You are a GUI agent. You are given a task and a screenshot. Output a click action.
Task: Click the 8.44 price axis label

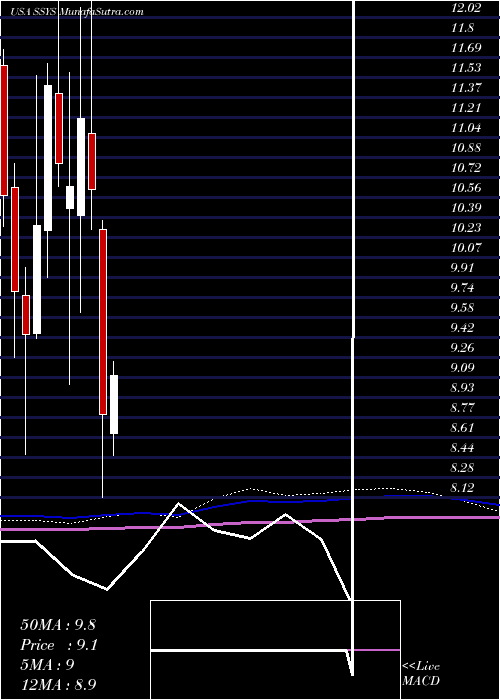tap(462, 448)
